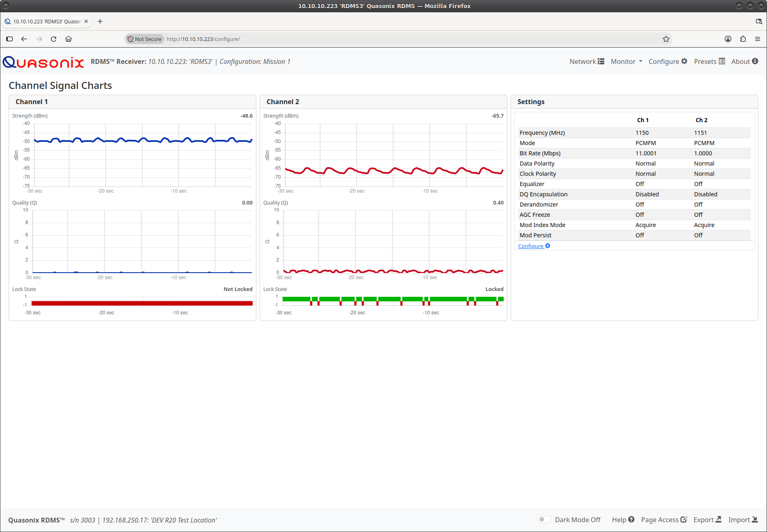Follow the Configure link under Settings
The height and width of the screenshot is (532, 767).
[534, 246]
